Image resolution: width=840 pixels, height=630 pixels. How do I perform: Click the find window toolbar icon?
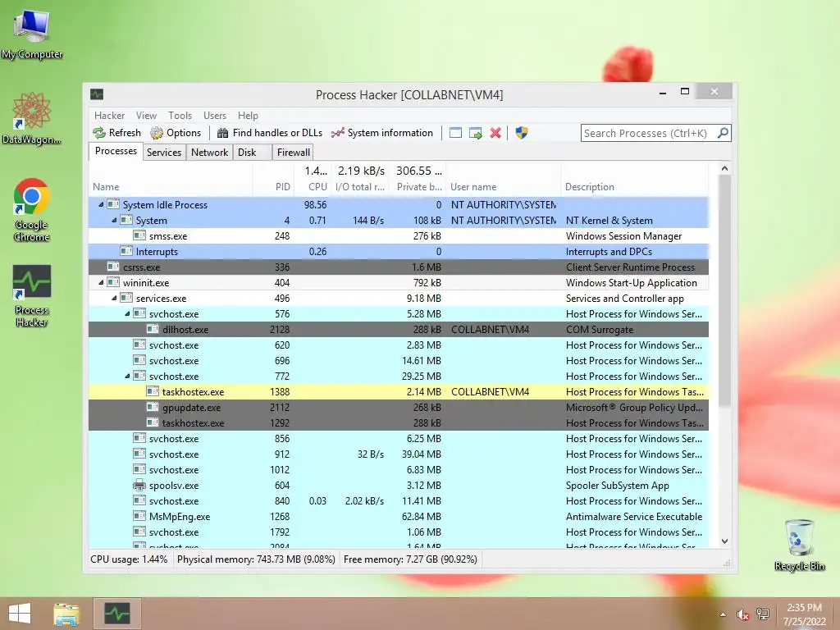(x=455, y=133)
